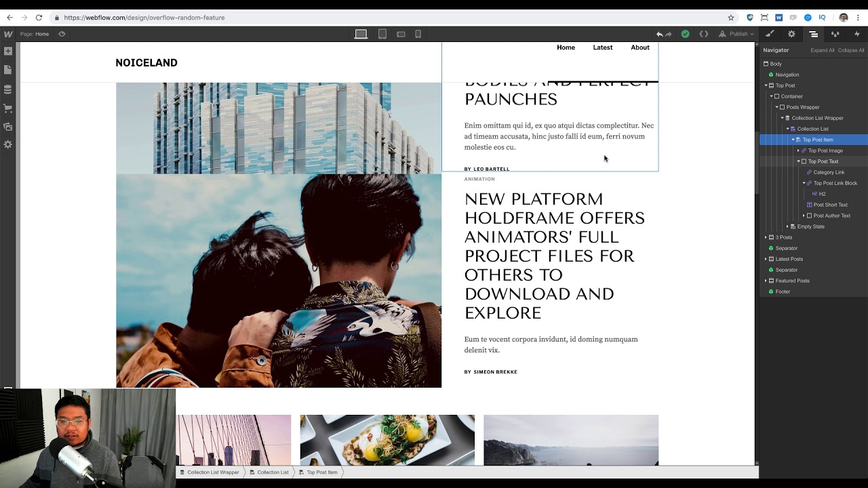
Task: Click Collection List breadcrumb
Action: point(269,472)
